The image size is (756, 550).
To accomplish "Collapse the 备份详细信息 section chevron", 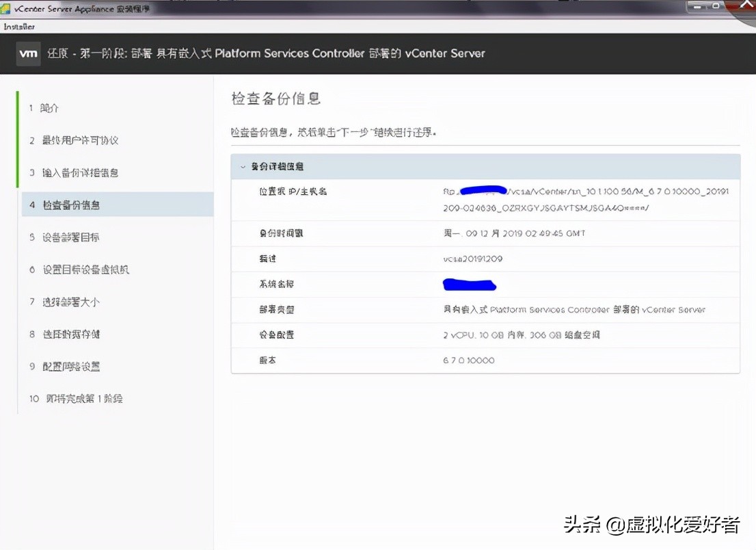I will pos(243,166).
